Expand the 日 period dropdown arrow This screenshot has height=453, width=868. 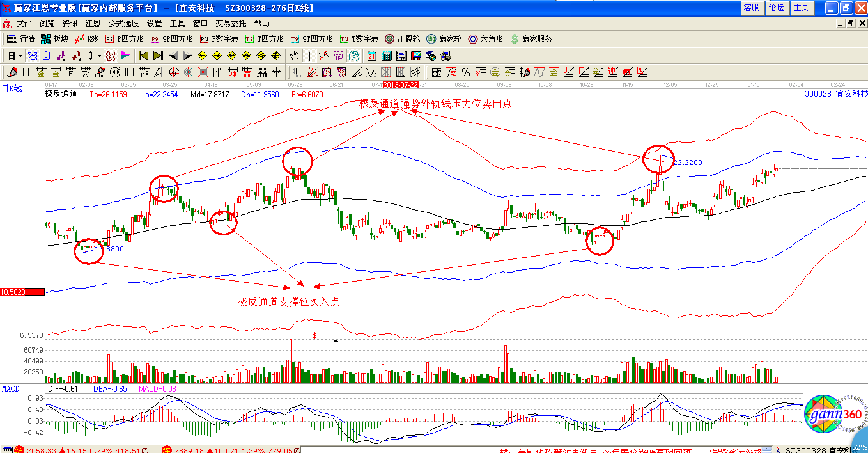(x=20, y=56)
